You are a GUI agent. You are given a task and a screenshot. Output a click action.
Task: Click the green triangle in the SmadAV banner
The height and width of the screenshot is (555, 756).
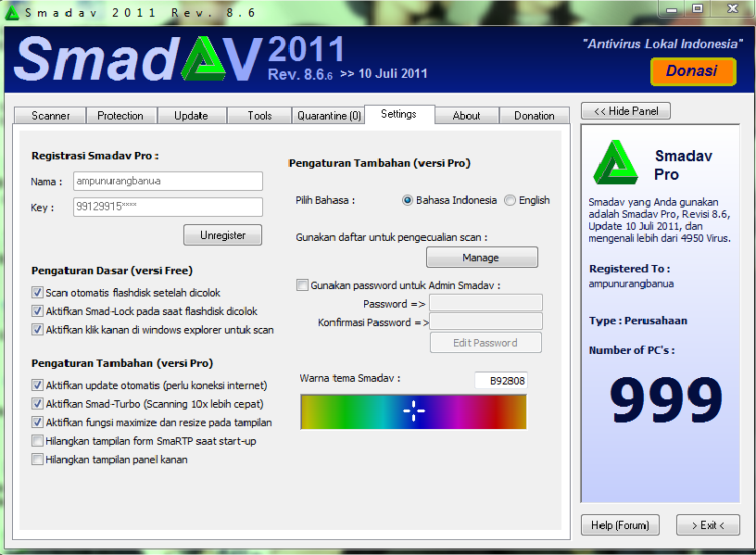[x=203, y=58]
